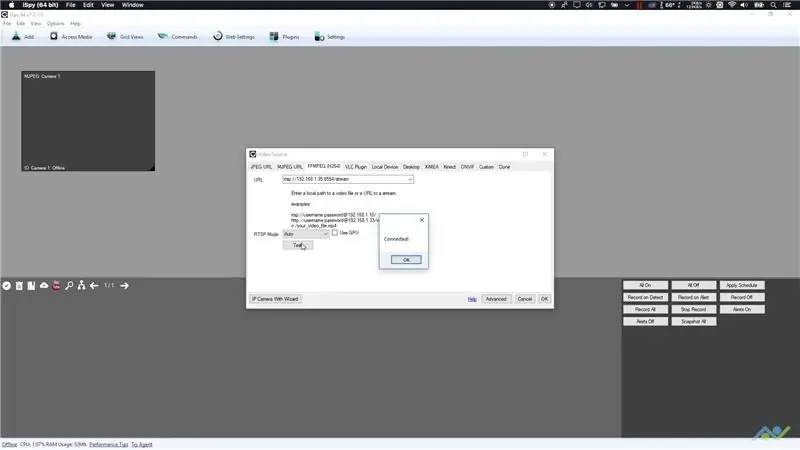Expand the URL combo box dropdown
Screen dimensions: 800x450
click(x=410, y=180)
